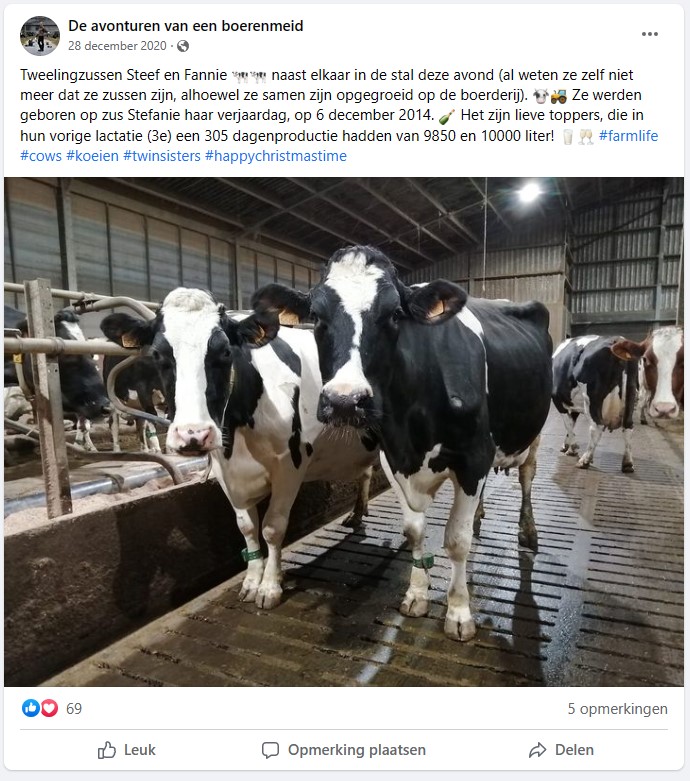This screenshot has width=690, height=781.
Task: Click the speech bubble comment icon
Action: coord(271,750)
